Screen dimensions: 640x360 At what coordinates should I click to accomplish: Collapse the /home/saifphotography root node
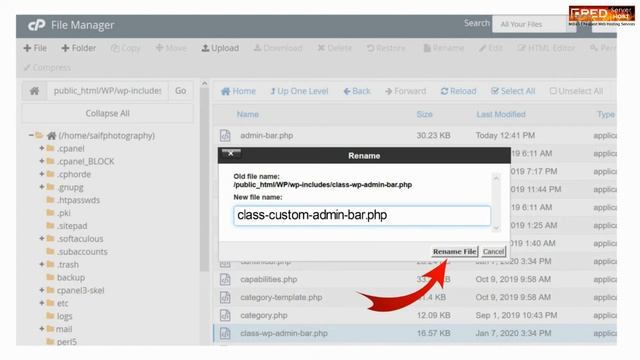[31, 135]
